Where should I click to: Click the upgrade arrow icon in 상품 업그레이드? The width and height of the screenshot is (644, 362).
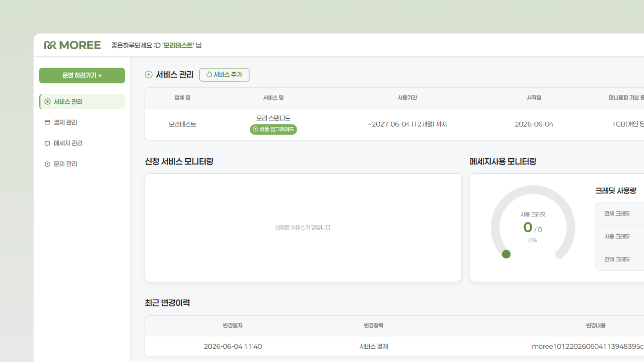(256, 129)
